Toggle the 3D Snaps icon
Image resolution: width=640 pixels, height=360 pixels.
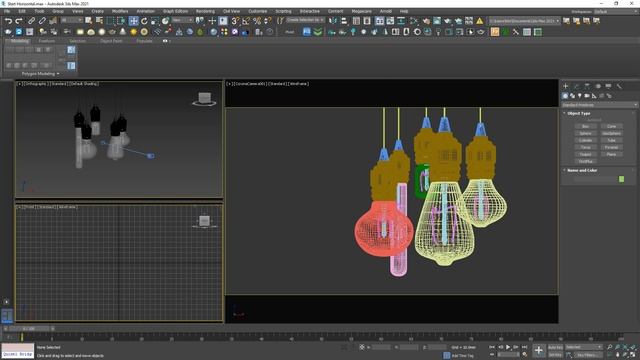pyautogui.click(x=235, y=20)
